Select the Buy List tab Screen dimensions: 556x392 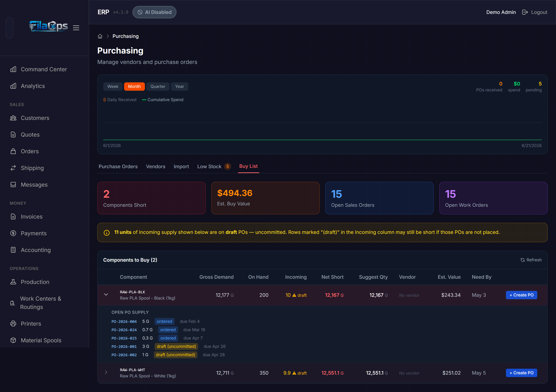248,166
